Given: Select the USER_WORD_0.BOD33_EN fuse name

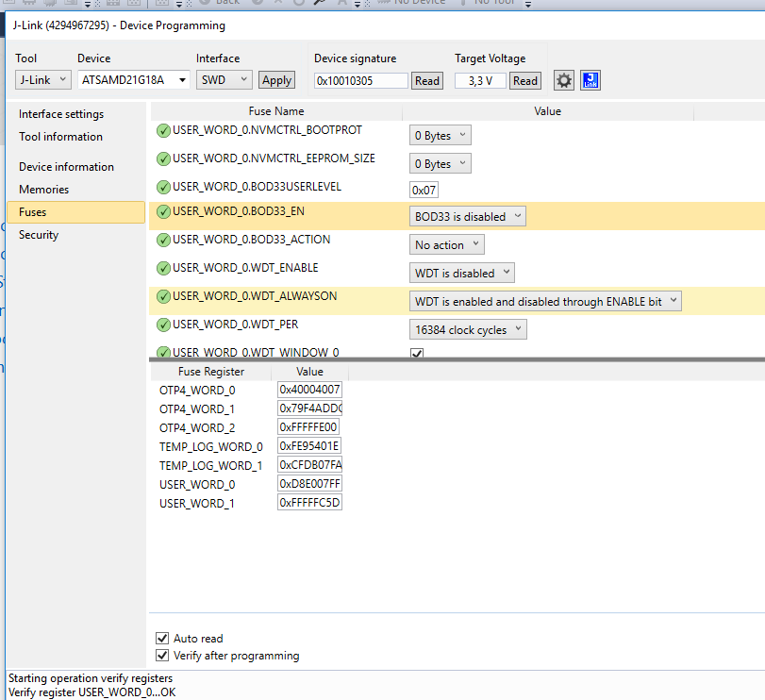Looking at the screenshot, I should pos(239,211).
